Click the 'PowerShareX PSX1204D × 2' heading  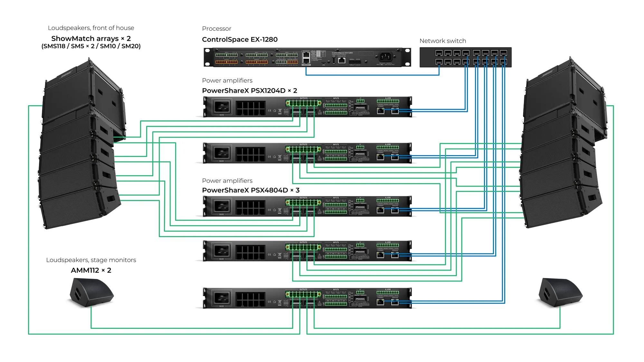coord(249,91)
